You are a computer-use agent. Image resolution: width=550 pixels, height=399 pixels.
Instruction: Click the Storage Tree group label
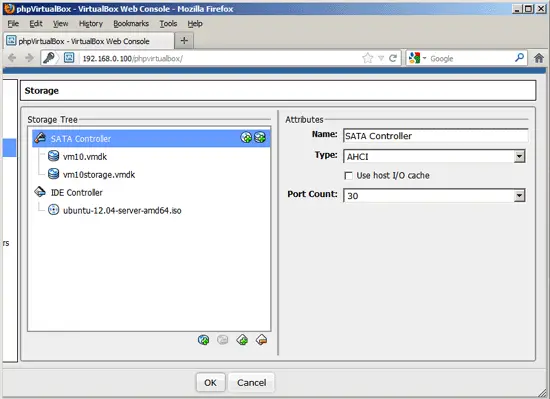click(x=52, y=120)
